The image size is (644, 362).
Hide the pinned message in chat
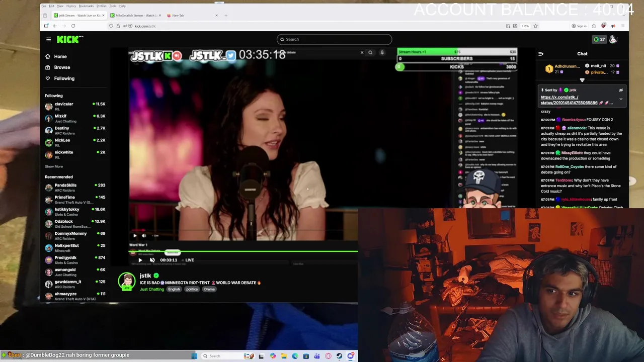click(621, 90)
